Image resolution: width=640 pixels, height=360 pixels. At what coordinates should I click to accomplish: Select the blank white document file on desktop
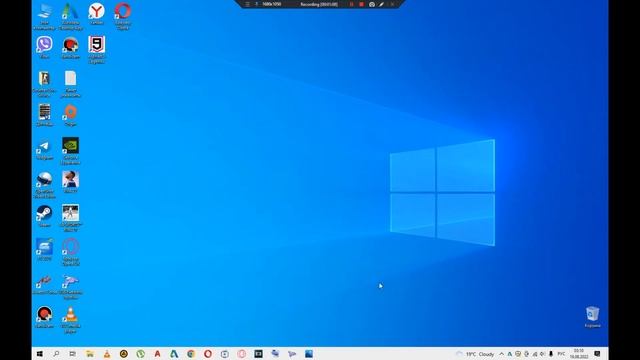click(70, 84)
